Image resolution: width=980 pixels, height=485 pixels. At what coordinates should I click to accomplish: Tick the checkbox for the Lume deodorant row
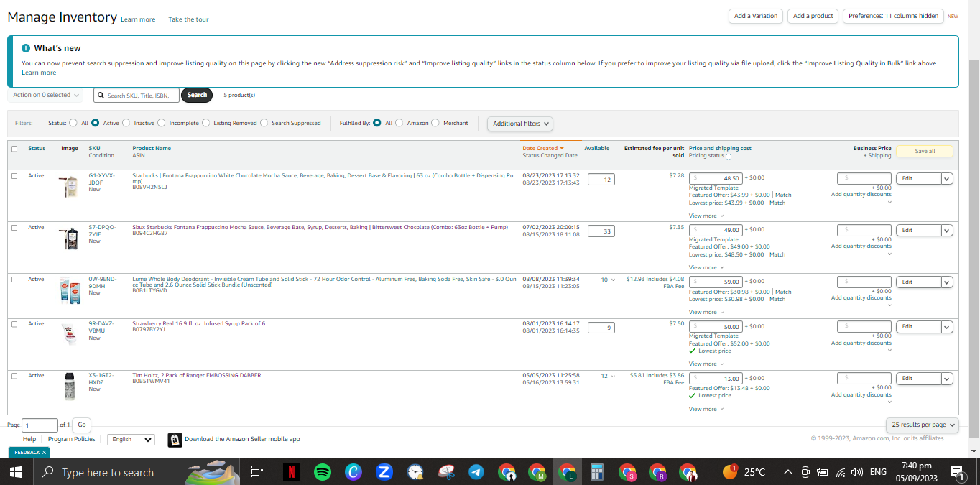click(x=14, y=280)
